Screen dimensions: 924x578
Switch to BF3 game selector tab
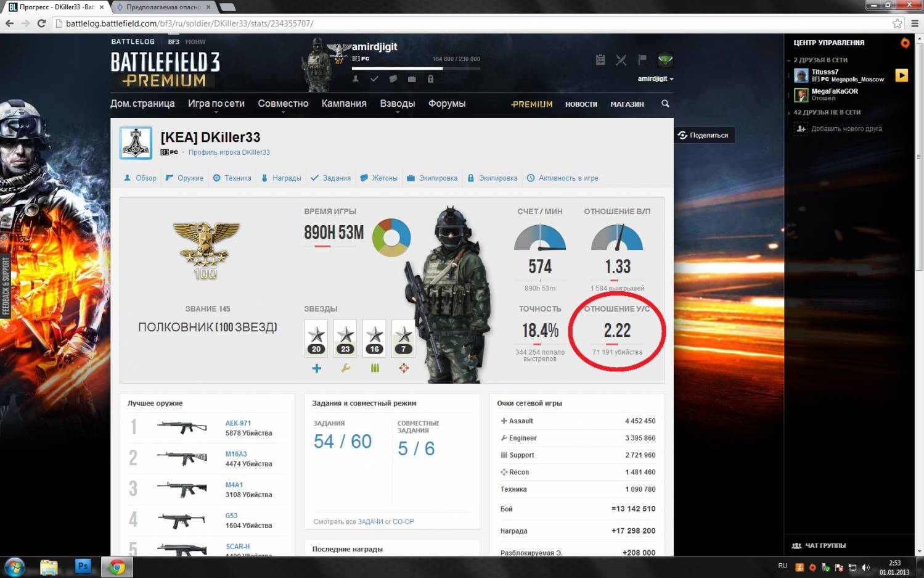click(x=174, y=42)
